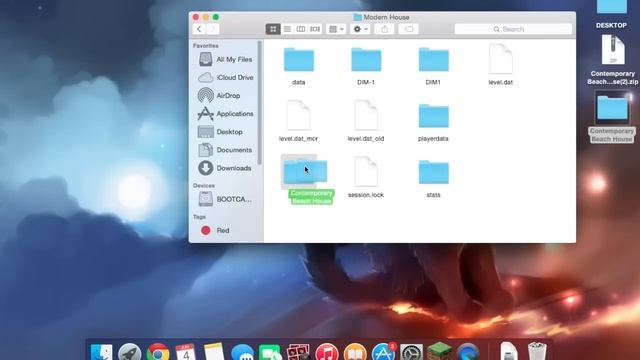The image size is (640, 360).
Task: Click the Share toolbar button
Action: (x=384, y=29)
